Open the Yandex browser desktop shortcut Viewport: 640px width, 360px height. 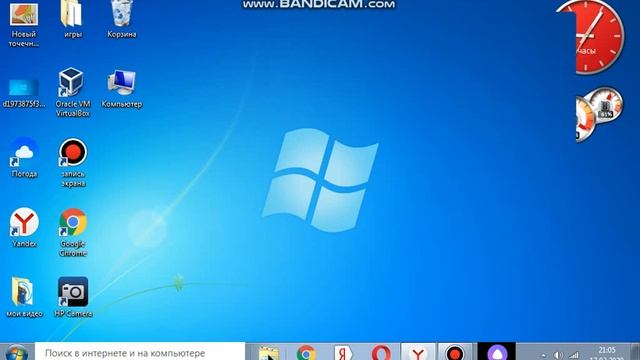(24, 227)
